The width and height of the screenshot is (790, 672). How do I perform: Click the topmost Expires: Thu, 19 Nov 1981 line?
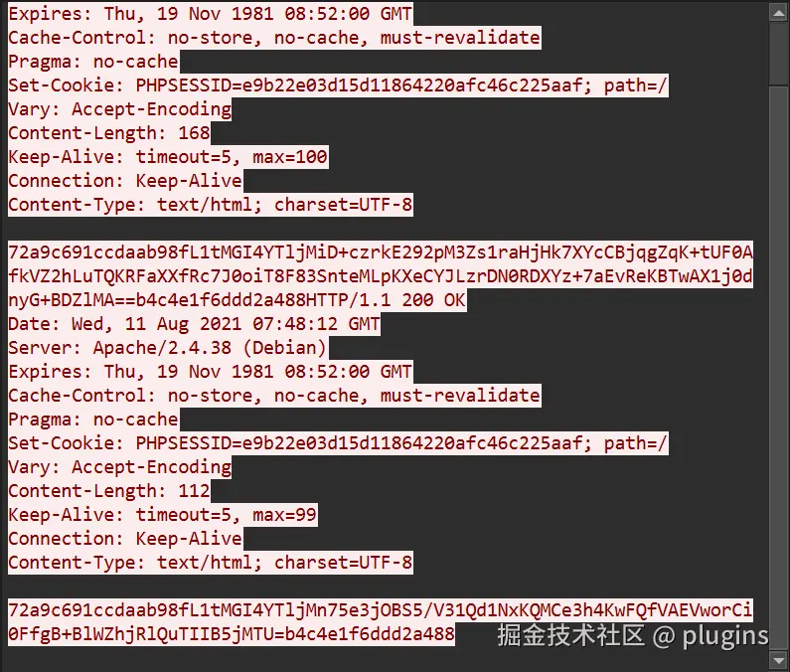pyautogui.click(x=210, y=14)
